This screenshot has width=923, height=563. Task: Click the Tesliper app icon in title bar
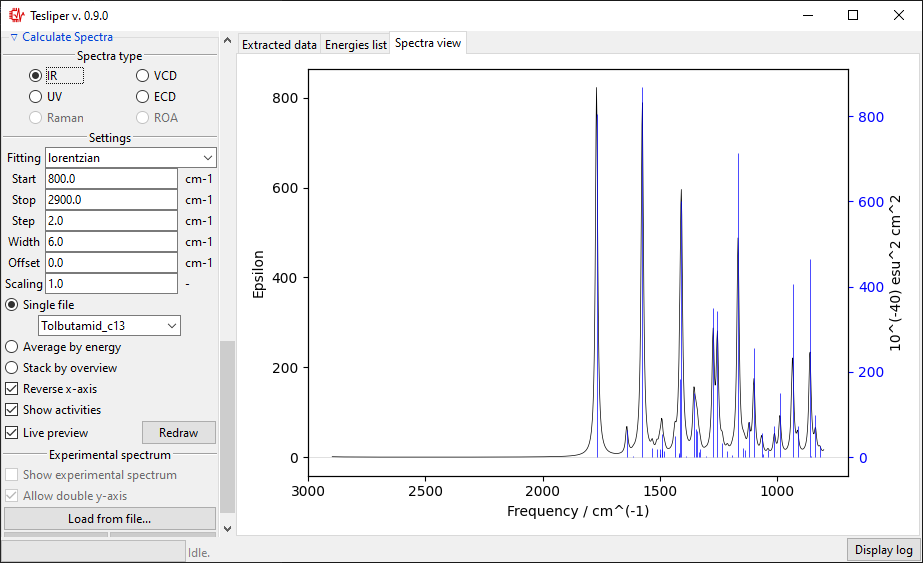(x=16, y=15)
